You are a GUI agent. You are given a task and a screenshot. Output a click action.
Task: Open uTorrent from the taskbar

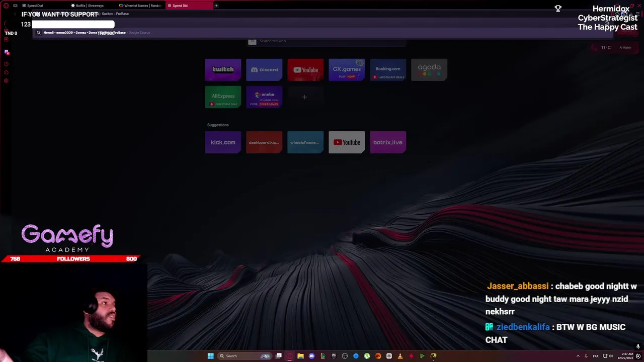click(367, 356)
